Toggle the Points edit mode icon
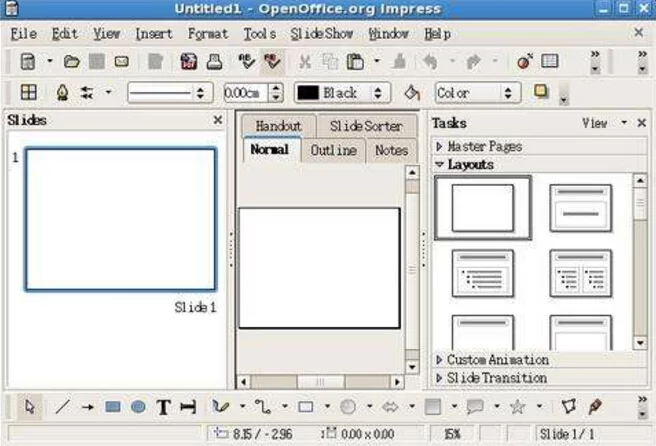 pos(568,408)
